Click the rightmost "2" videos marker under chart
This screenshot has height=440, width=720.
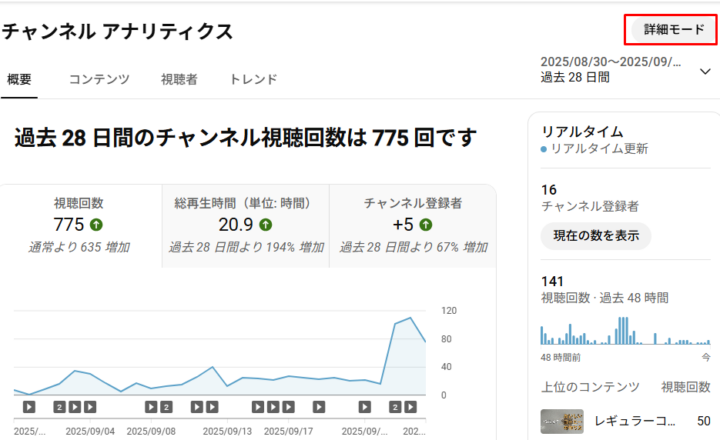coord(395,407)
